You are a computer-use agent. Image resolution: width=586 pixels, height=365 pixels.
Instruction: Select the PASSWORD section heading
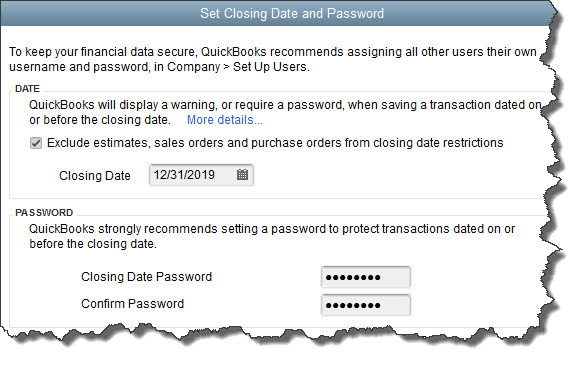[x=44, y=213]
